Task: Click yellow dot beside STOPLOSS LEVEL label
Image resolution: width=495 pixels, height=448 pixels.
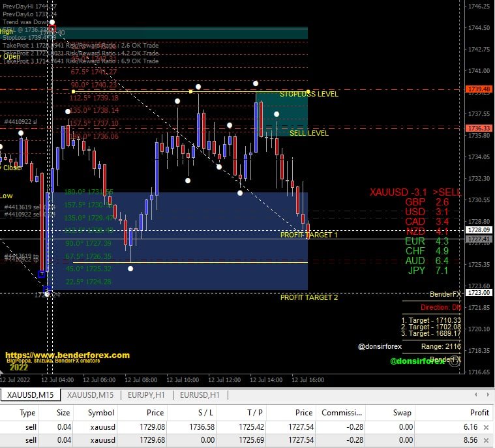Action: point(308,91)
